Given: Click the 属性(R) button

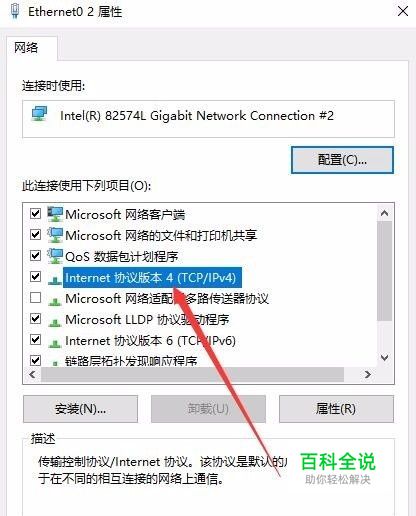Looking at the screenshot, I should (x=336, y=409).
